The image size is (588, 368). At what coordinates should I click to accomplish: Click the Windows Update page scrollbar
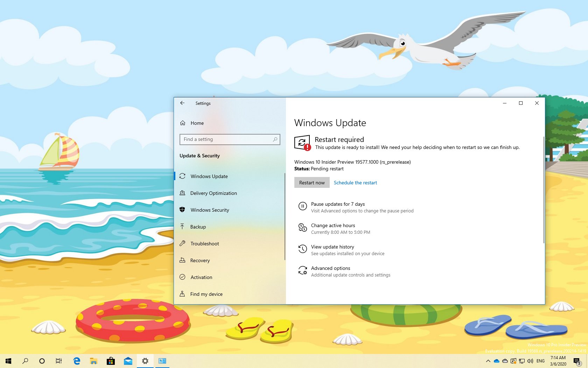[x=544, y=190]
